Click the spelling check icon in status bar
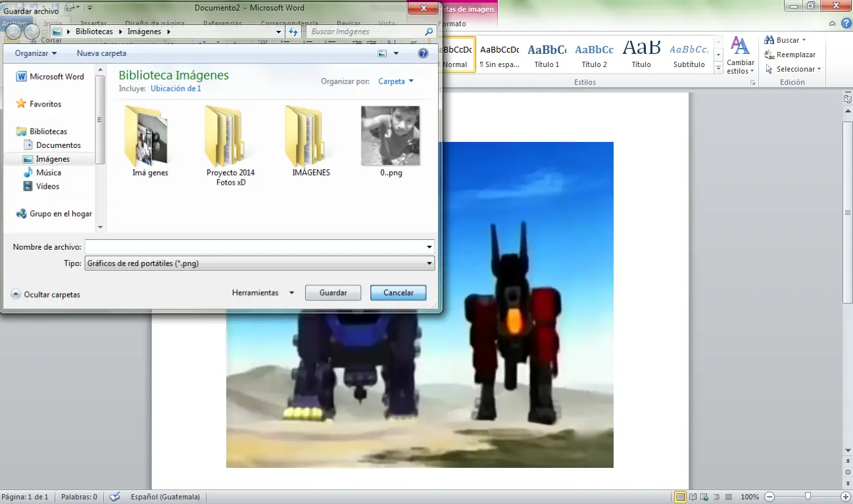Image resolution: width=853 pixels, height=504 pixels. point(114,497)
